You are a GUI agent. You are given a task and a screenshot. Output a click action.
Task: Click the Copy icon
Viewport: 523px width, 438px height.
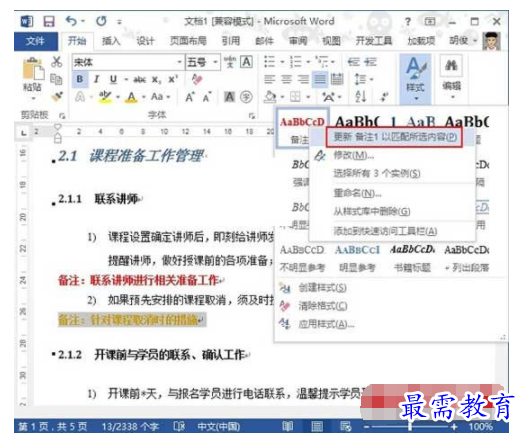click(56, 79)
